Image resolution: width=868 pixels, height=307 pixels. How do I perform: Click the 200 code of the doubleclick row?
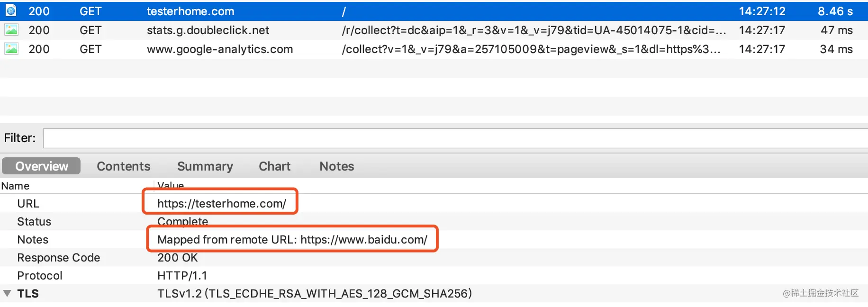click(x=39, y=30)
